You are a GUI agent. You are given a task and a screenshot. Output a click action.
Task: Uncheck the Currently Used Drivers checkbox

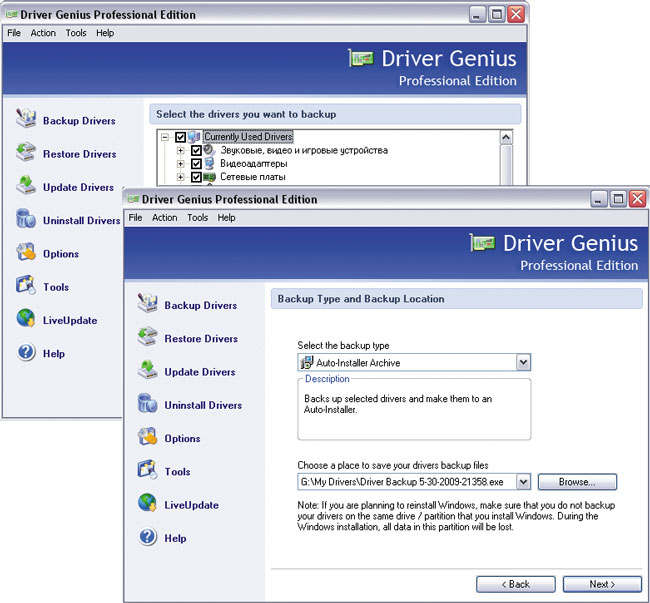(180, 137)
